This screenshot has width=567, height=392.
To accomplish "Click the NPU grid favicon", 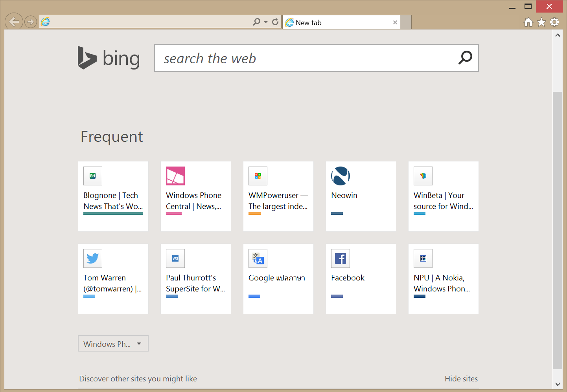I will point(423,258).
